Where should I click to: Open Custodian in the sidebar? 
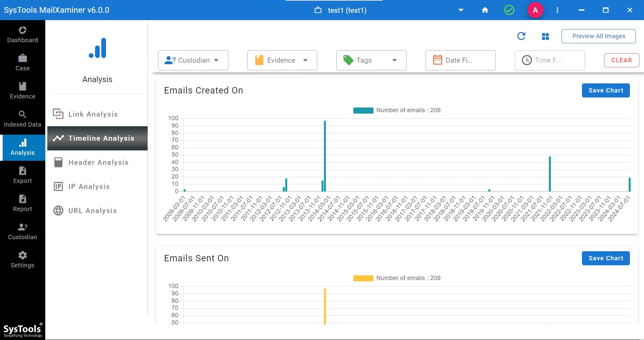point(22,231)
